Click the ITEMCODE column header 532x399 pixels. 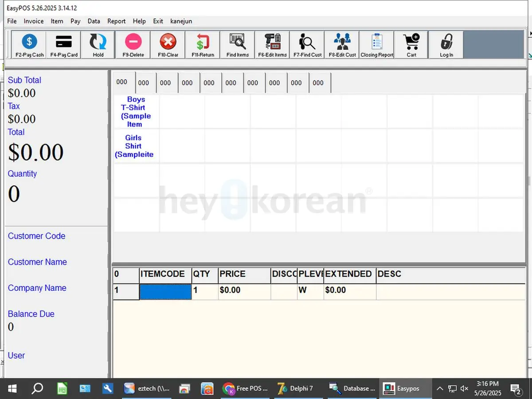click(165, 274)
